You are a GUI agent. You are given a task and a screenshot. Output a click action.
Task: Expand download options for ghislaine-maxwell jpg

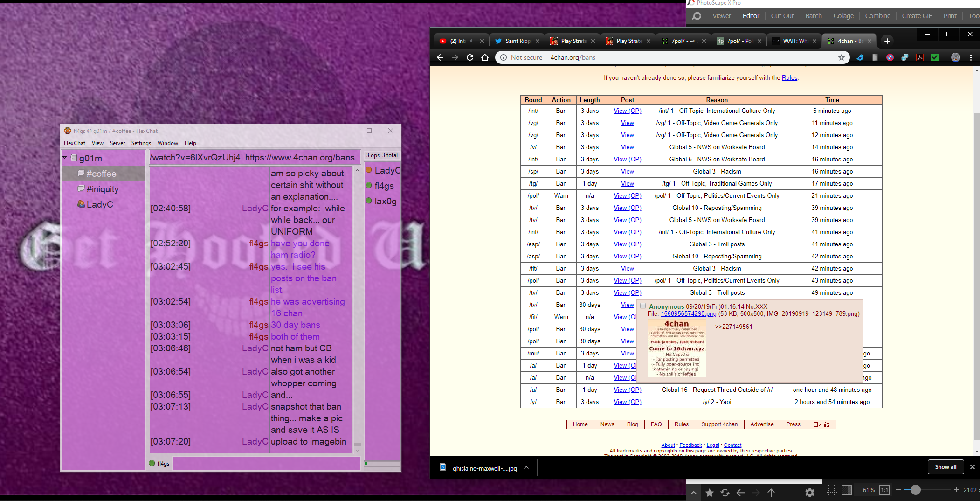click(526, 467)
